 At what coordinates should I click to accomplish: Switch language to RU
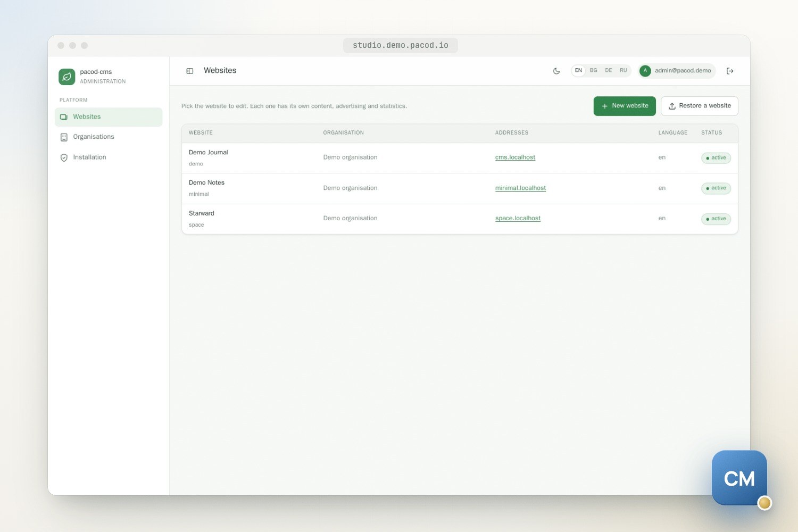[623, 71]
